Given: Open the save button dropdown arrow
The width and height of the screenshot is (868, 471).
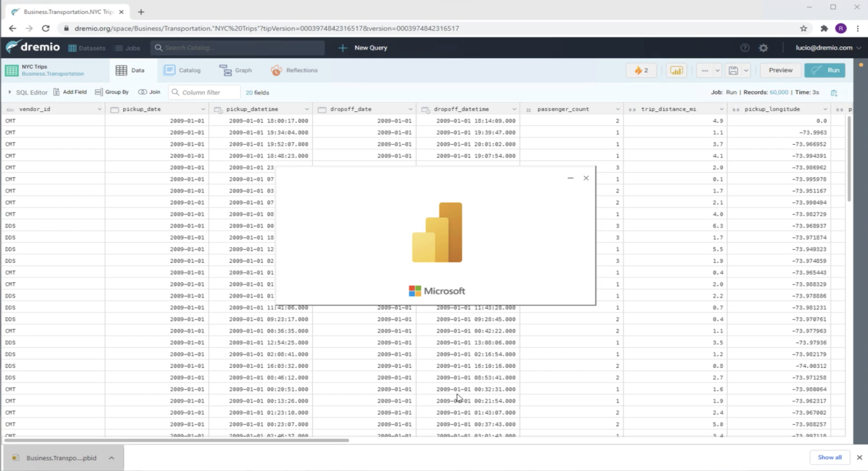Looking at the screenshot, I should (x=746, y=70).
